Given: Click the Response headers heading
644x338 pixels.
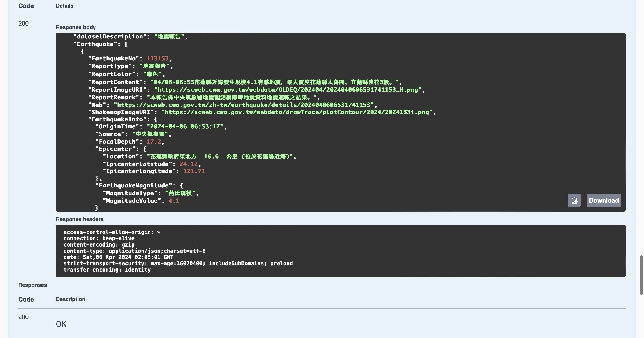Looking at the screenshot, I should pos(80,219).
